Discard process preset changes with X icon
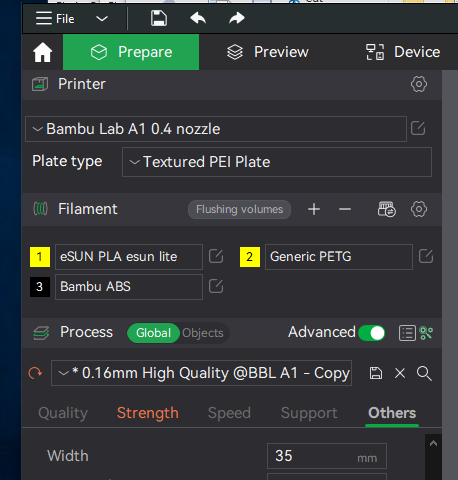Screen dimensions: 458x480 pos(400,373)
